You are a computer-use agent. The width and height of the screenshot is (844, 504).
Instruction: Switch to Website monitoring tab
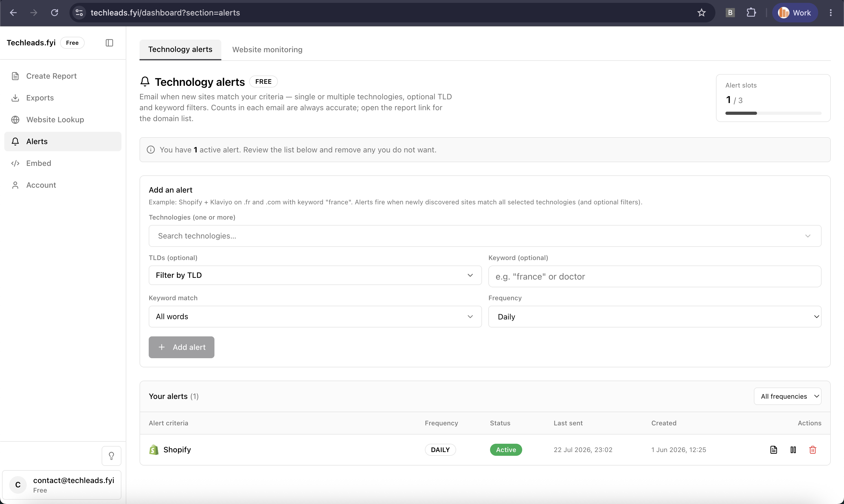point(267,50)
